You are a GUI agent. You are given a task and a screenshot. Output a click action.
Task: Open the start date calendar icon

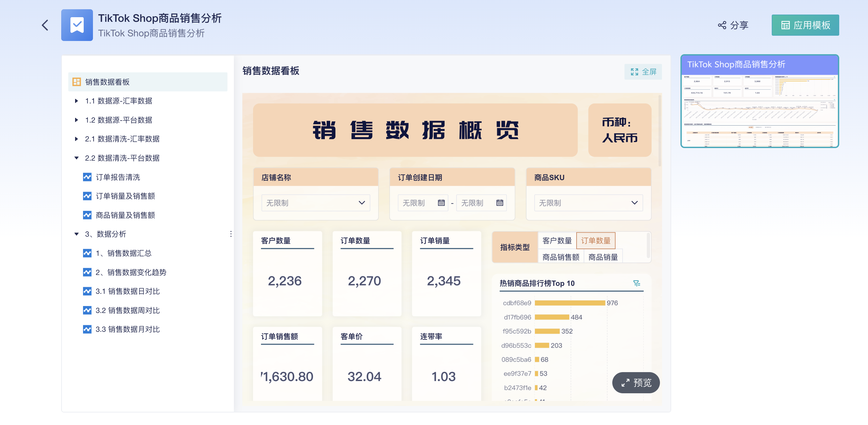(441, 203)
